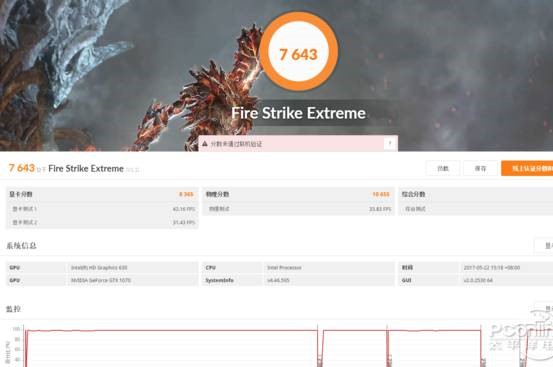Click the warning triangle icon in pink banner
The height and width of the screenshot is (367, 553).
coord(205,143)
